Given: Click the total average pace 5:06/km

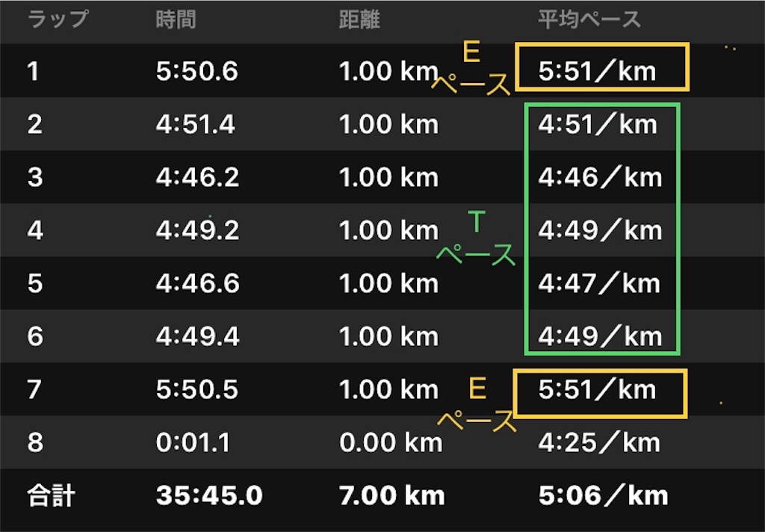Looking at the screenshot, I should point(603,496).
